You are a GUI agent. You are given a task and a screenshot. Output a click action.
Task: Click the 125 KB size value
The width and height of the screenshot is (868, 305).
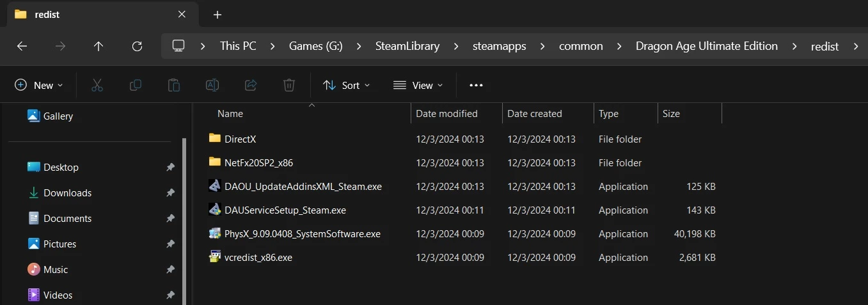(701, 186)
